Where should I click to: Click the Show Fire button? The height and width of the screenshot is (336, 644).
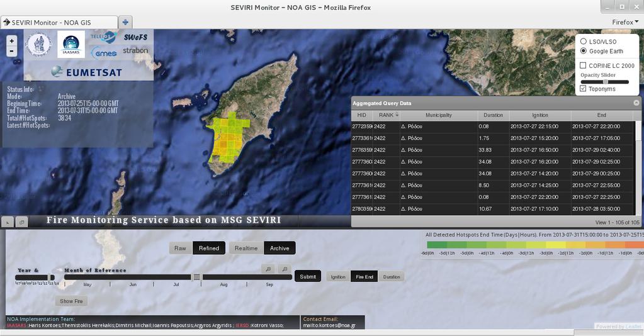coord(71,301)
